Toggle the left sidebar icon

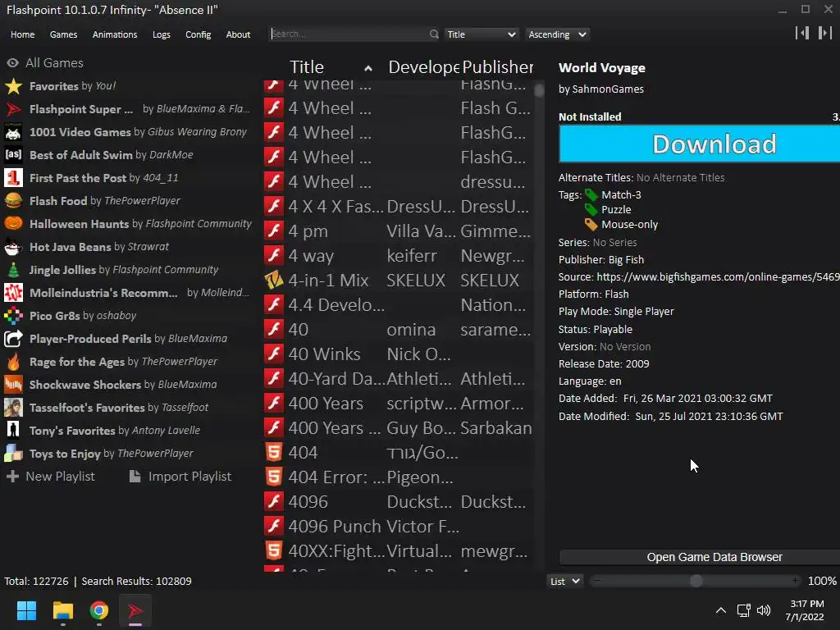tap(802, 33)
